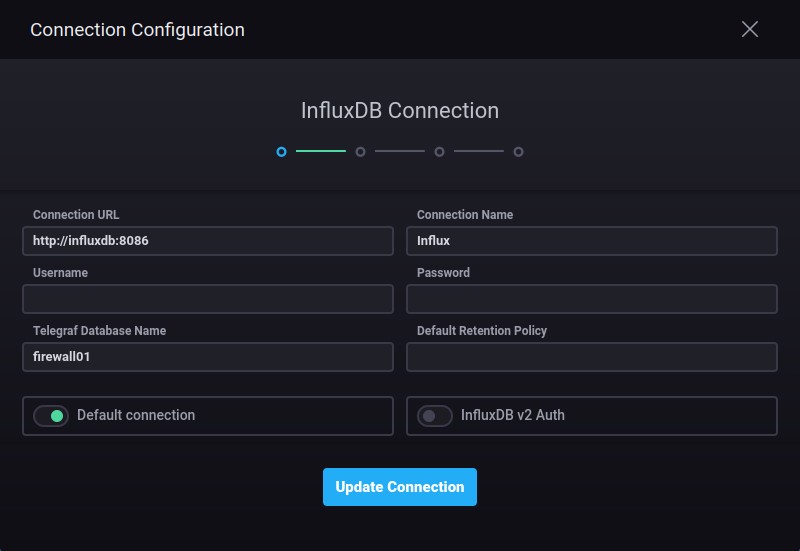Click the green progress line between steps
The width and height of the screenshot is (800, 551).
click(321, 151)
